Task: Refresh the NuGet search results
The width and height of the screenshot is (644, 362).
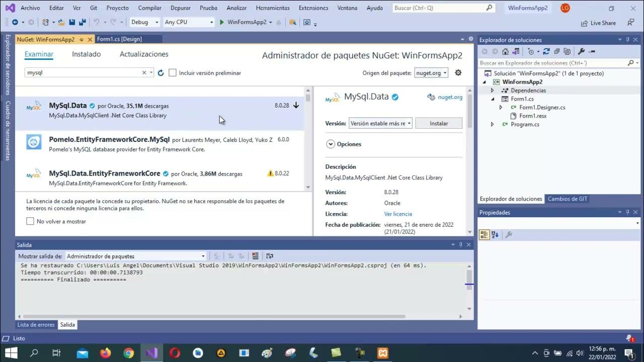Action: (x=160, y=73)
